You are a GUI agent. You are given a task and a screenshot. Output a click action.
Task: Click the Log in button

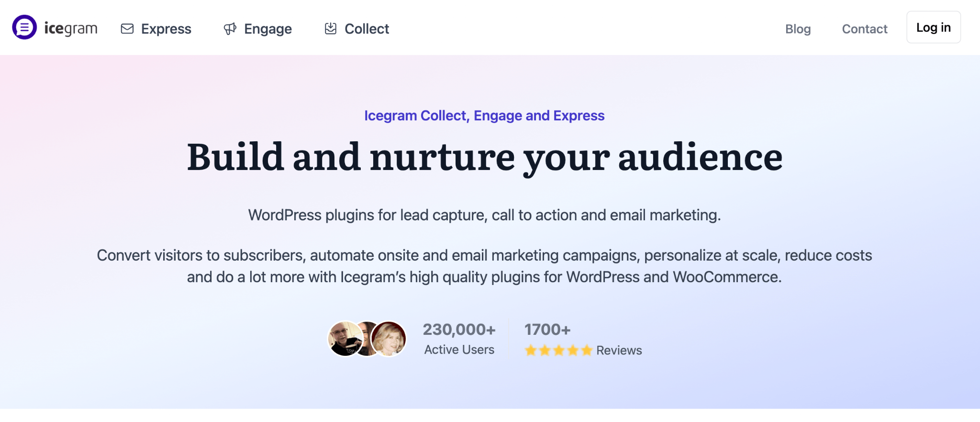(x=933, y=27)
